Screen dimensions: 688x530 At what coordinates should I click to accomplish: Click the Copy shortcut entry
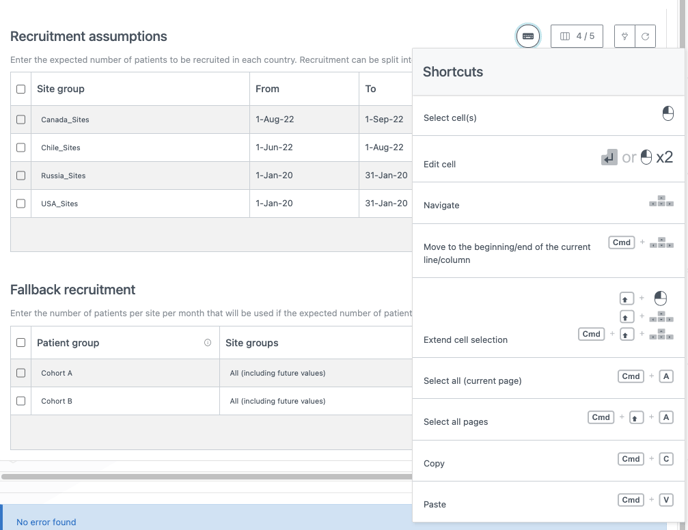(x=548, y=463)
